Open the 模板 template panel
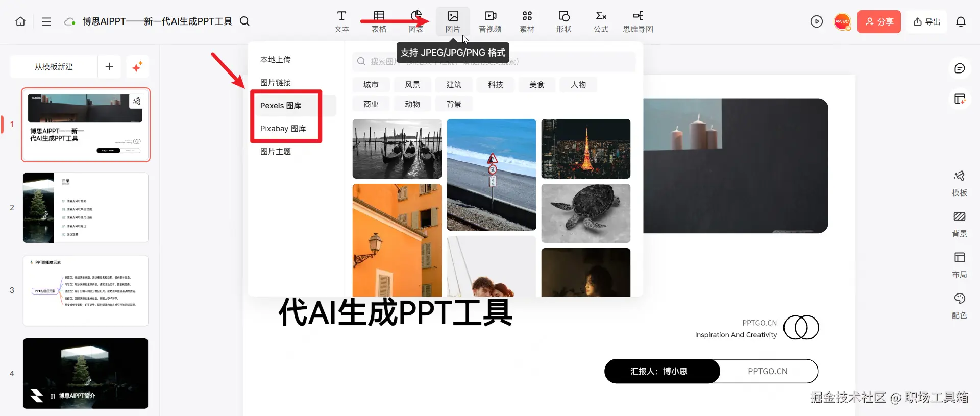Screen dimensions: 980x416 tap(960, 183)
